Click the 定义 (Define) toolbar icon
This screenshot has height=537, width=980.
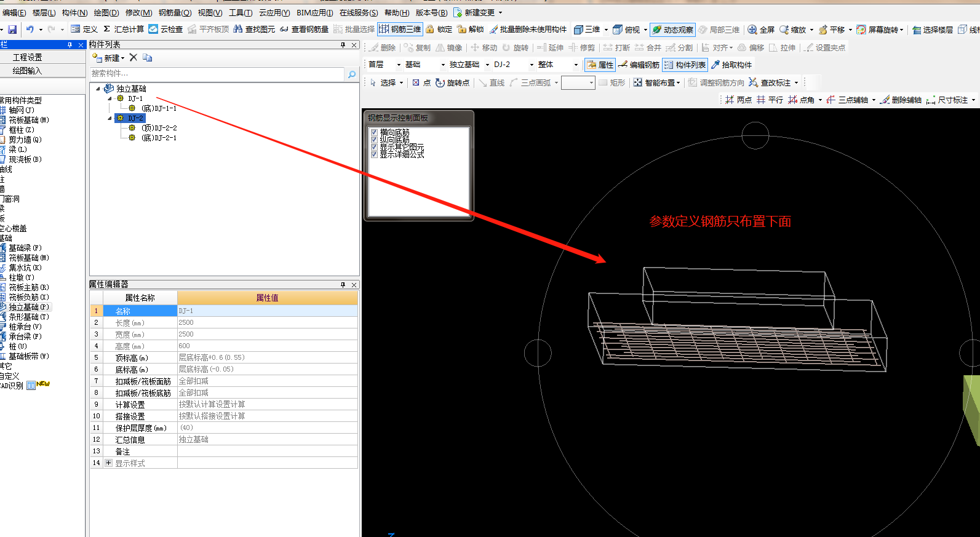point(84,29)
